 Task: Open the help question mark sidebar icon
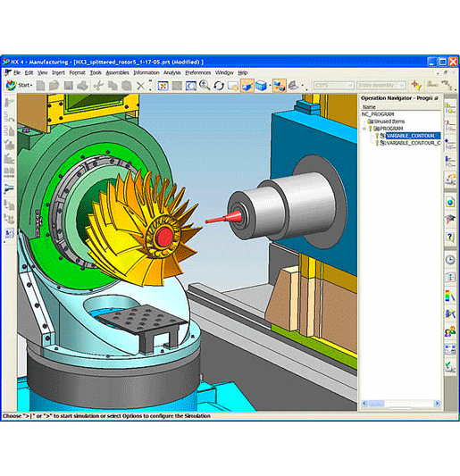[450, 237]
